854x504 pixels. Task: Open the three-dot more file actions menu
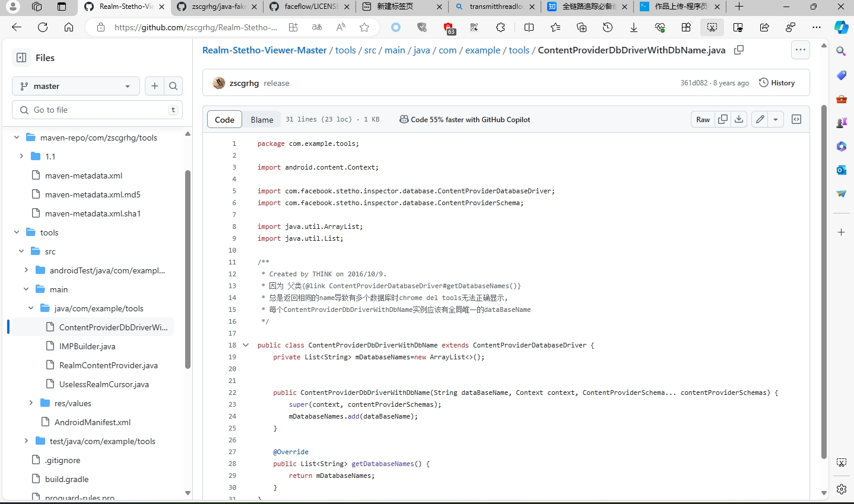coord(801,50)
